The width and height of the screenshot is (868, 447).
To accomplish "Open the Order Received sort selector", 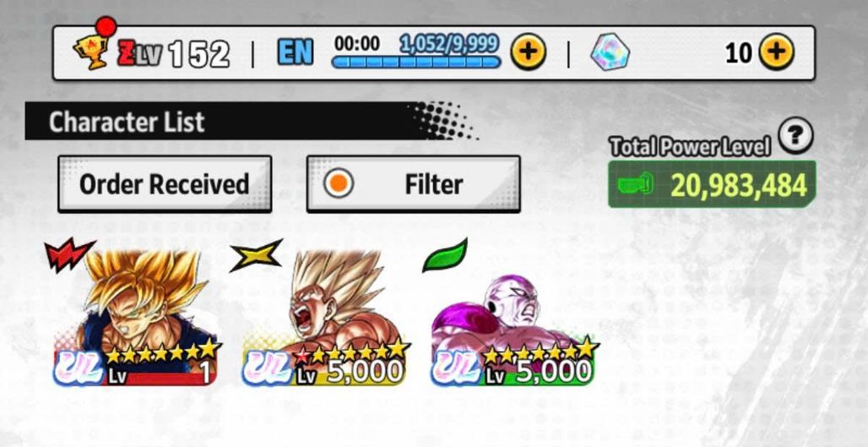I will click(x=165, y=184).
